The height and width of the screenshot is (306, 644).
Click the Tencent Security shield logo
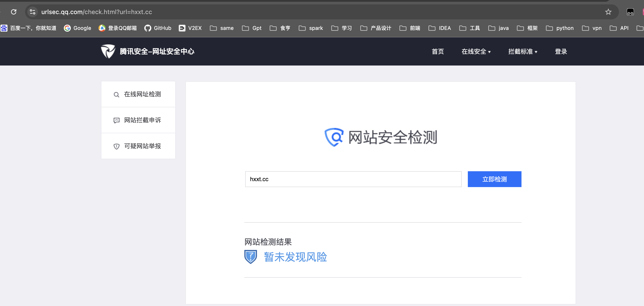[x=108, y=51]
